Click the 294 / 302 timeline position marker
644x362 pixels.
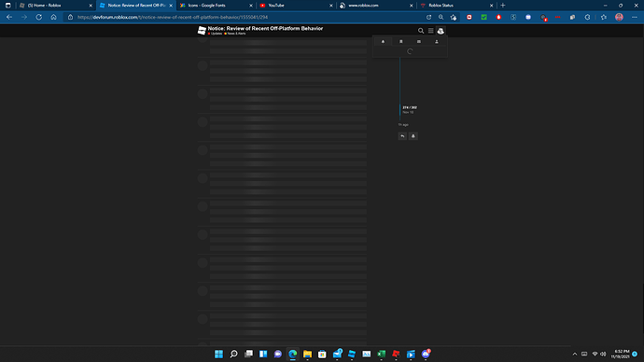410,107
